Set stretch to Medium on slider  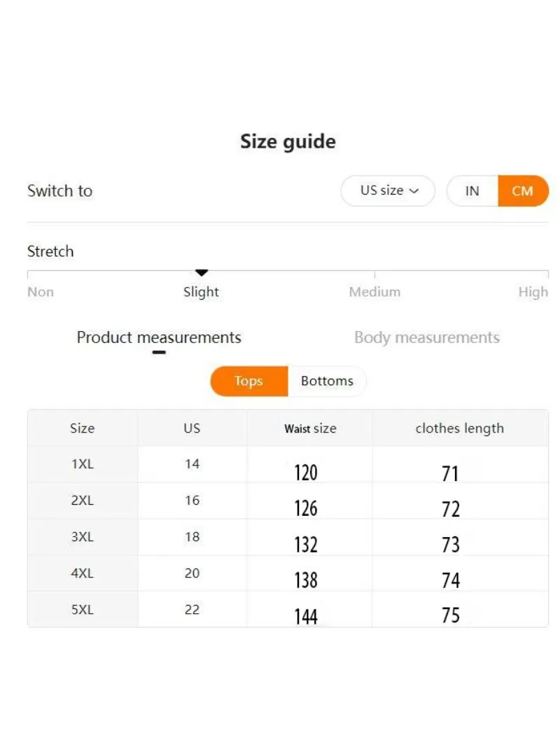374,273
